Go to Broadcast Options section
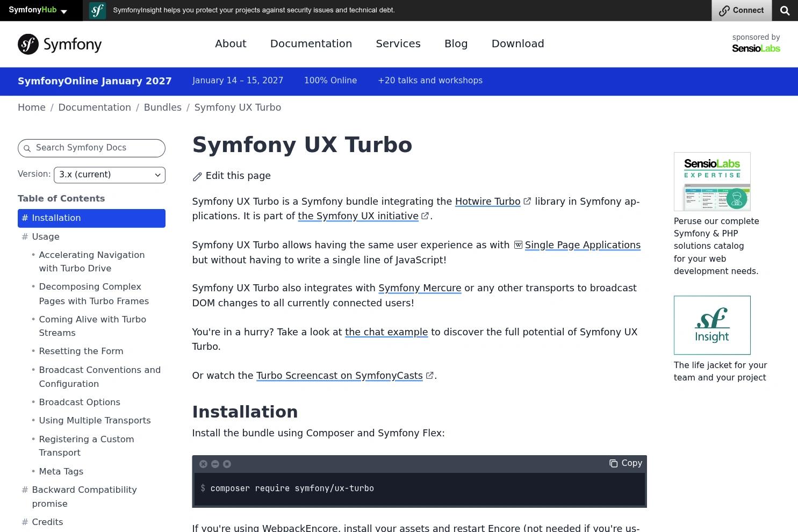This screenshot has height=532, width=798. pos(80,402)
